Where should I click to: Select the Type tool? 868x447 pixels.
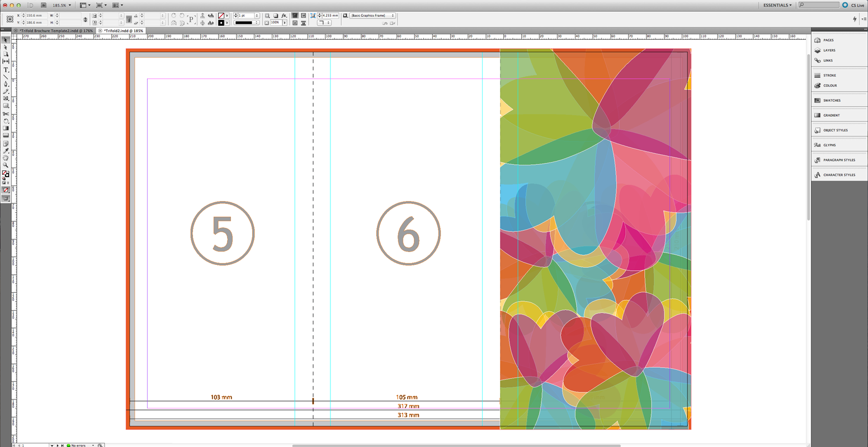[6, 70]
